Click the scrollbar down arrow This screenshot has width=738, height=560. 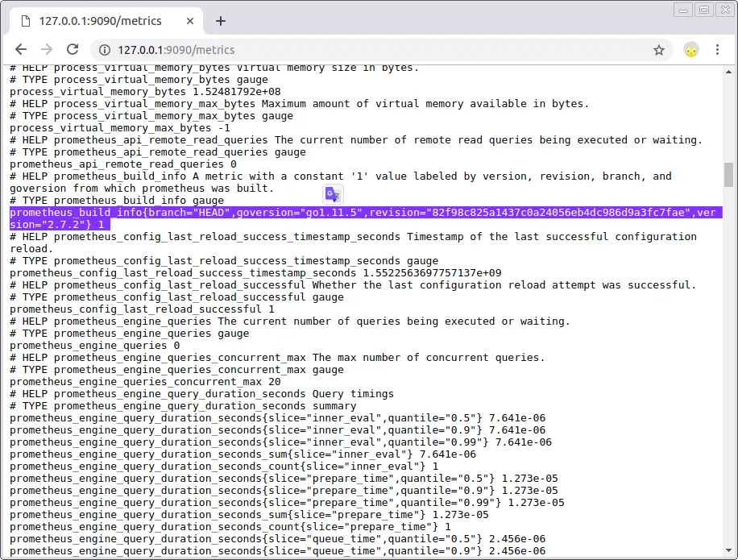[728, 550]
